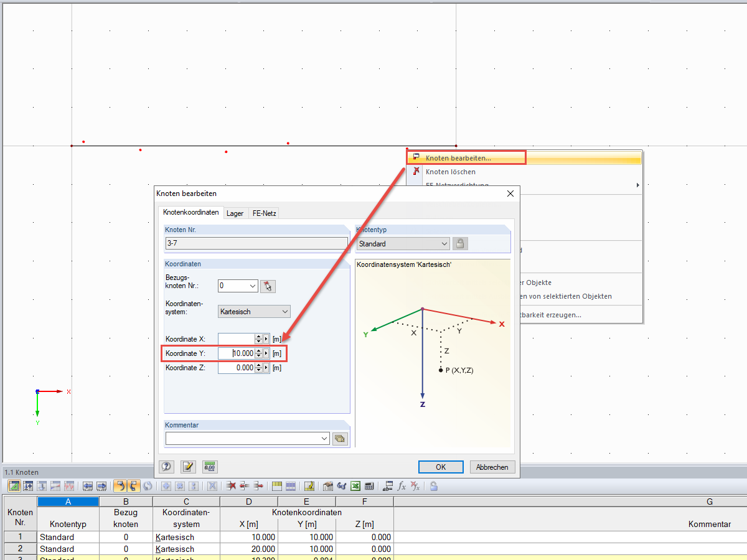Export the table with the Excel icon
The height and width of the screenshot is (560, 747).
(x=355, y=486)
